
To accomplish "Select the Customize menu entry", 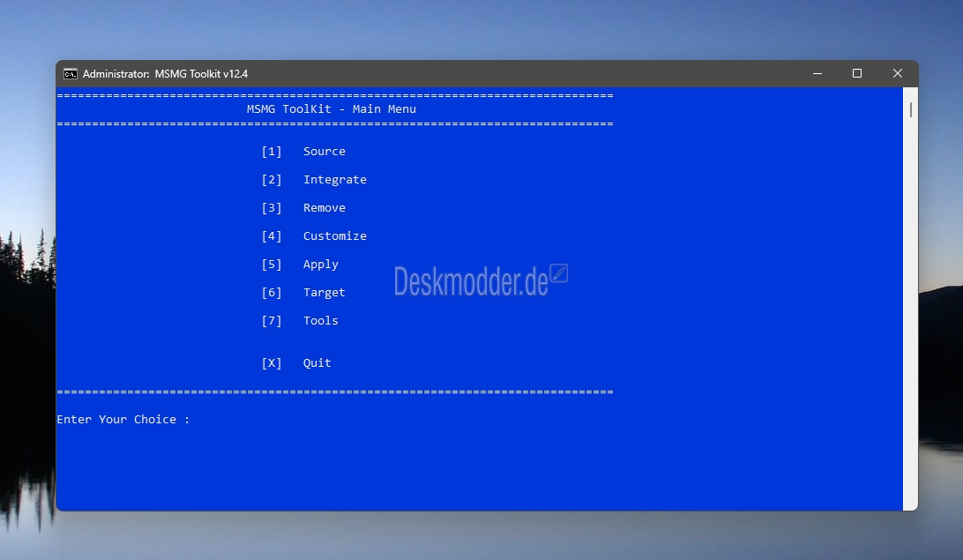I will coord(335,236).
